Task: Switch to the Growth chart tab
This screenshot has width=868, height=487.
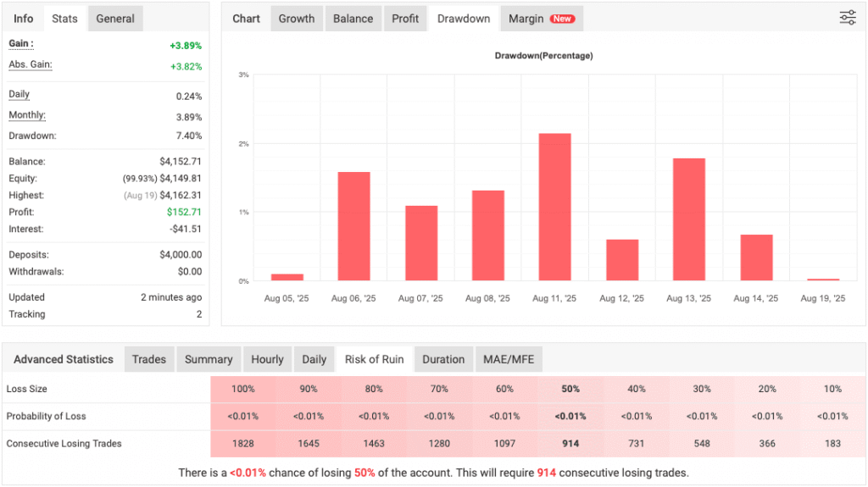Action: coord(297,19)
